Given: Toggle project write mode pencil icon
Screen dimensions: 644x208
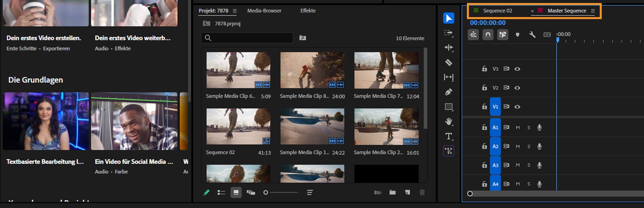Looking at the screenshot, I should (x=206, y=192).
